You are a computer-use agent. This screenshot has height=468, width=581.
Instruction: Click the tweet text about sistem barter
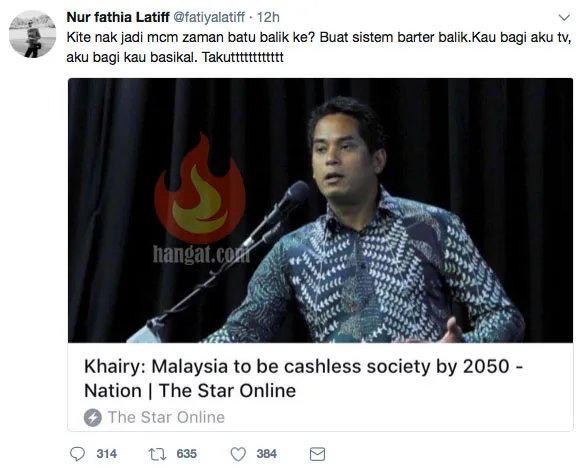coord(319,47)
